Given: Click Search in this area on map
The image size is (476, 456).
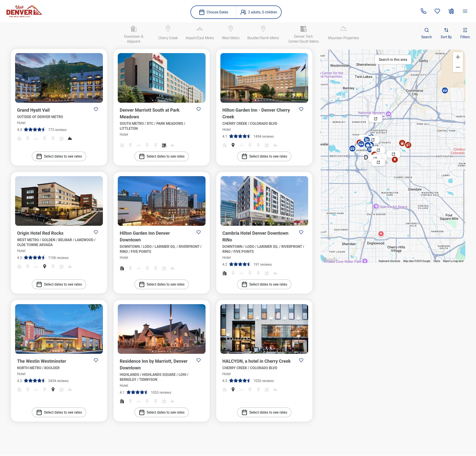Looking at the screenshot, I should tap(393, 60).
